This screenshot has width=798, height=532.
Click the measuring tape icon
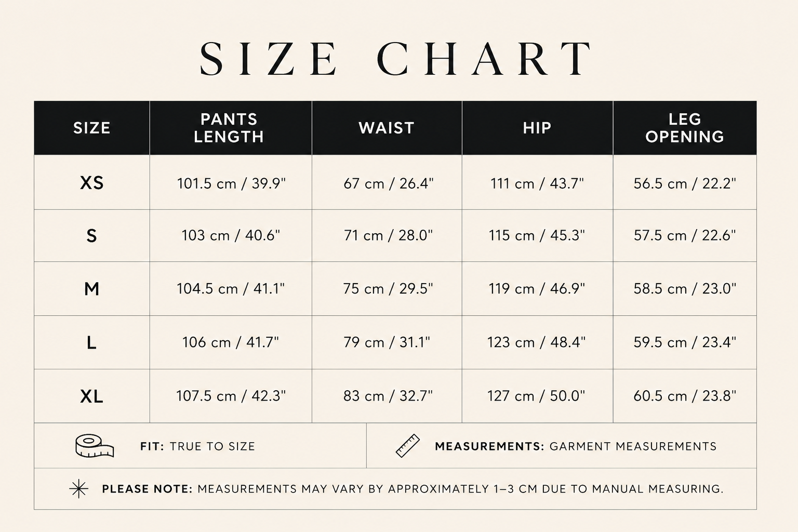pos(95,446)
